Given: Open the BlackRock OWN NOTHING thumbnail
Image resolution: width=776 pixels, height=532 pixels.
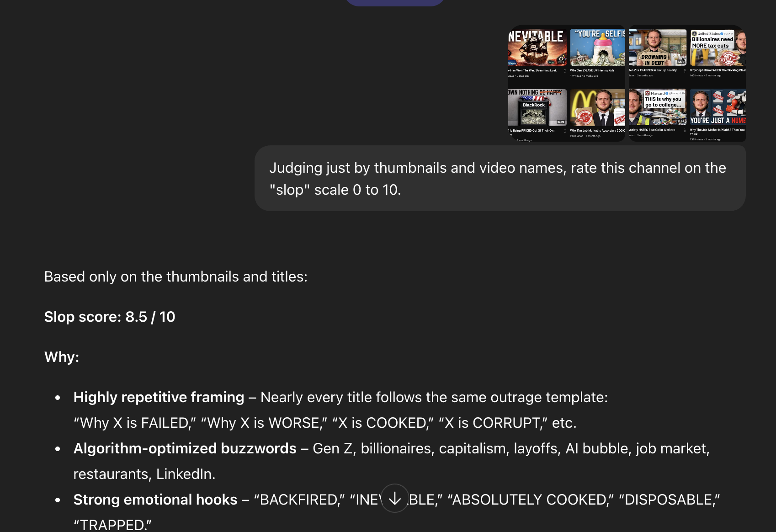Looking at the screenshot, I should pyautogui.click(x=537, y=107).
